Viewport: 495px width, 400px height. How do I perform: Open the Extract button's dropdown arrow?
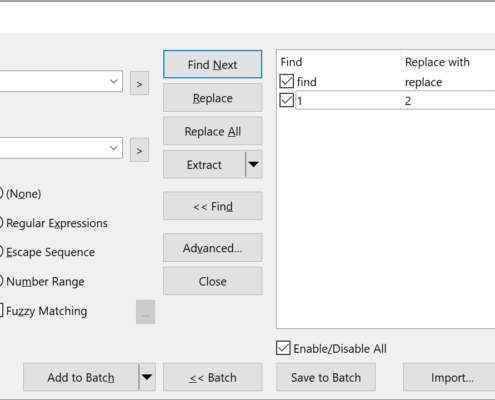tap(254, 164)
